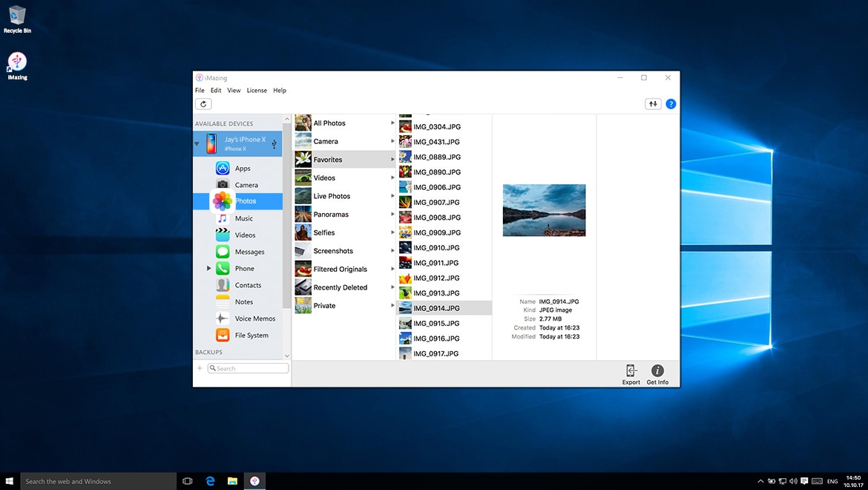Viewport: 868px width, 490px height.
Task: Expand the Phone item arrow
Action: (209, 269)
